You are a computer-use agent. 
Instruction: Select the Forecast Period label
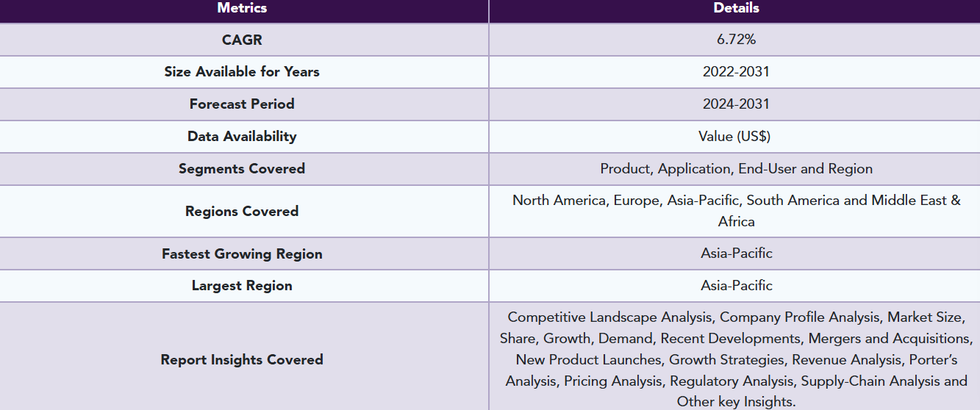click(242, 104)
